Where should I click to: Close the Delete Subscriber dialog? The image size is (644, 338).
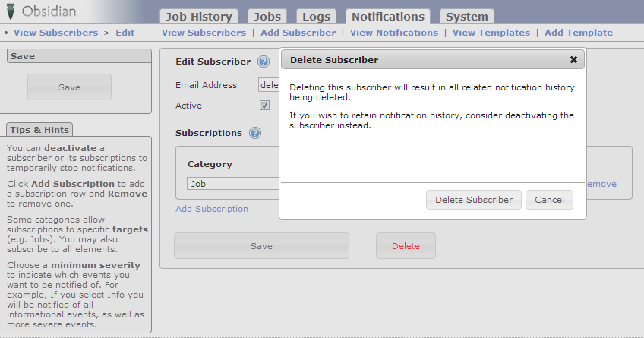(x=573, y=60)
